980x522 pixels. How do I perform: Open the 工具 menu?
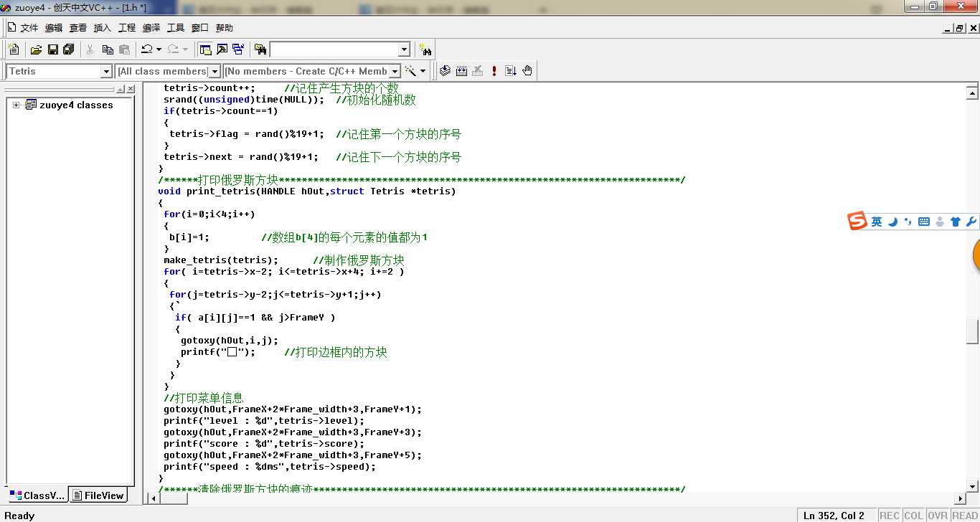click(x=176, y=27)
